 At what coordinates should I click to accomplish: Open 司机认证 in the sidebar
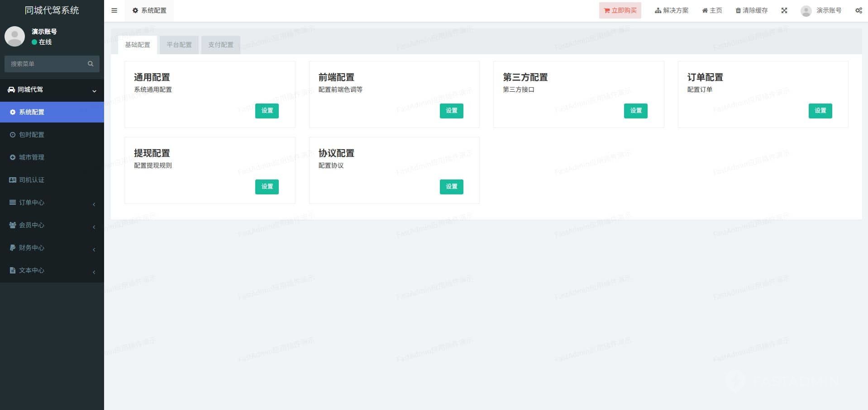(x=52, y=180)
